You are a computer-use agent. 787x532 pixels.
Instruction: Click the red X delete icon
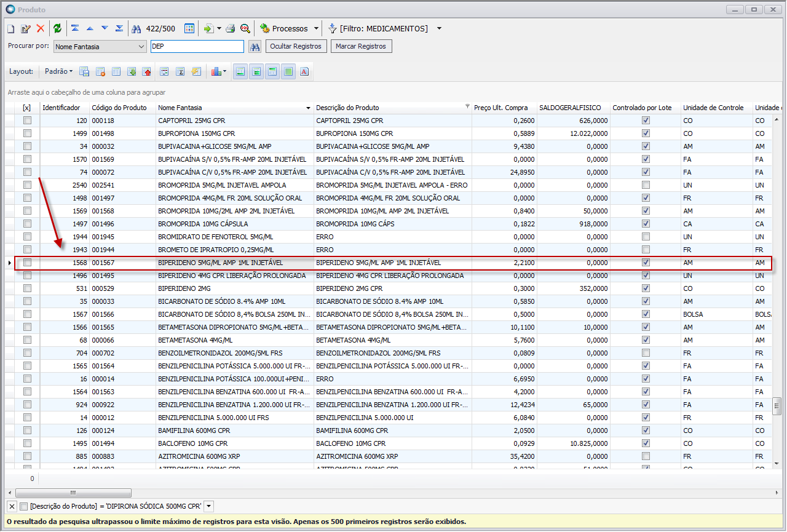click(x=41, y=28)
